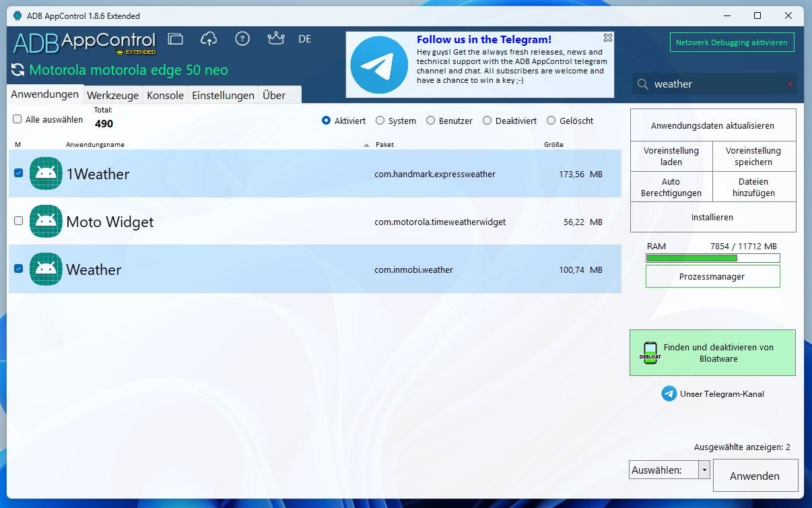Switch language via DE selector
The width and height of the screenshot is (812, 508).
[x=305, y=39]
